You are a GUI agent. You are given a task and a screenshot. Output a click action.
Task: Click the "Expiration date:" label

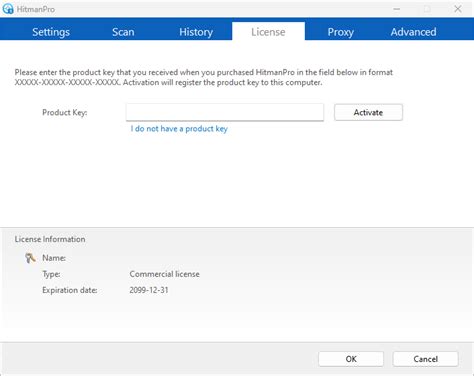[x=70, y=290]
